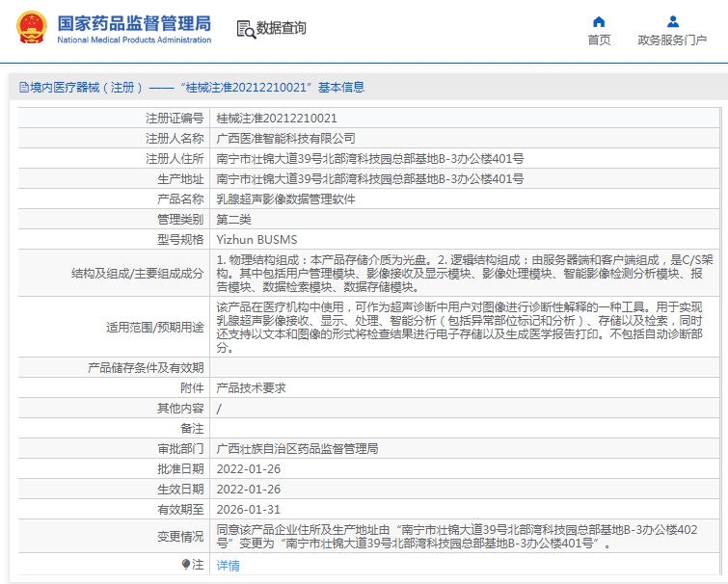Click the 批准日期 value 2022-01-26
Screen dimensions: 728x584
coord(249,469)
